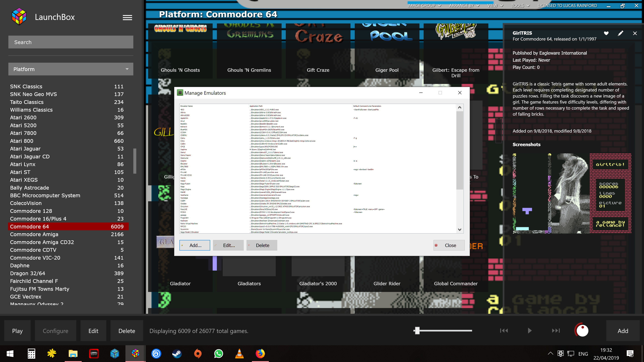Click the emulator list scrollbar thumb

(x=460, y=150)
